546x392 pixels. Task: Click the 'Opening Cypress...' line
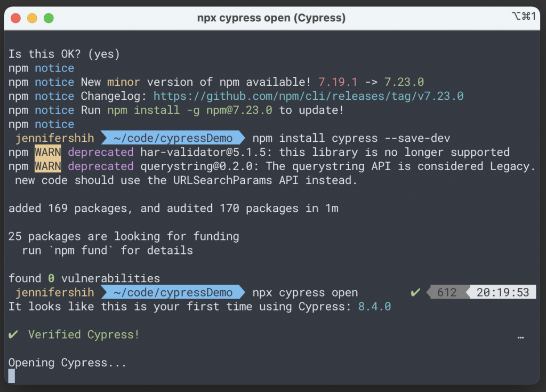(x=67, y=363)
